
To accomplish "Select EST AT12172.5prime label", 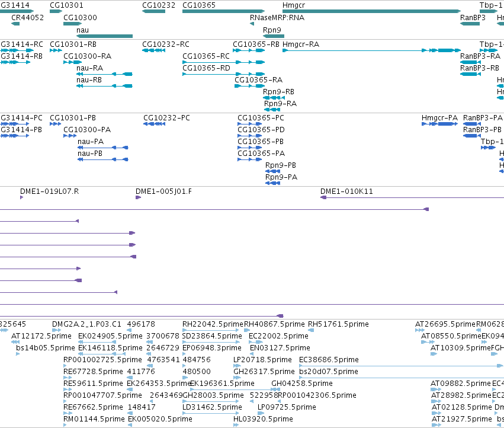I will pos(41,336).
